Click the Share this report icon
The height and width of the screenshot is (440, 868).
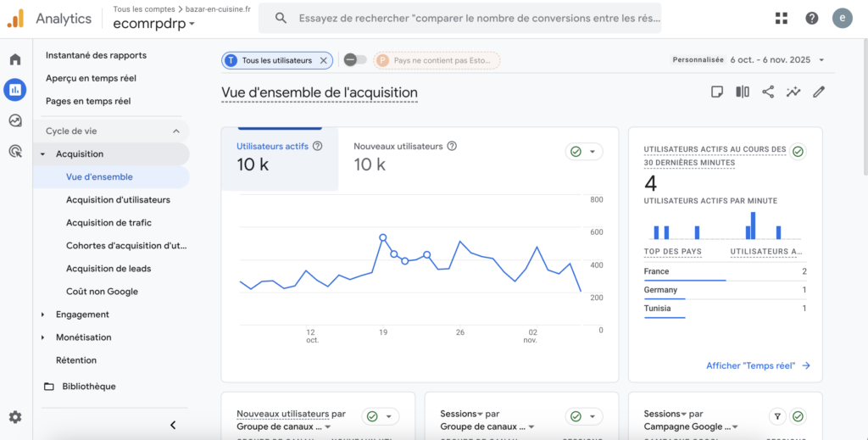[x=768, y=92]
